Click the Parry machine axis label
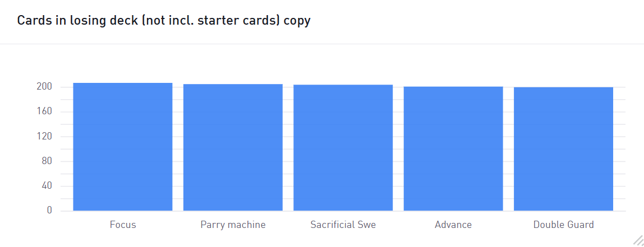Screen dimensions: 644x247 233,225
